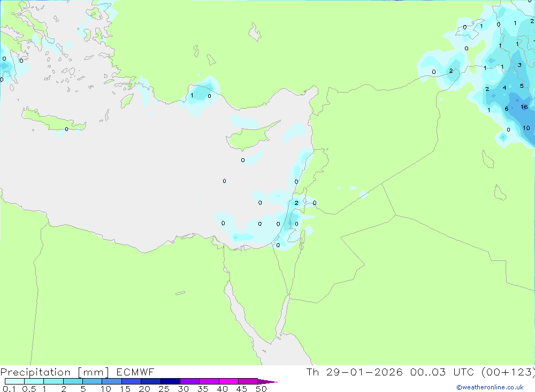Click the 'ECMWF' model label
Screen dimensions: 535x392
pos(135,372)
